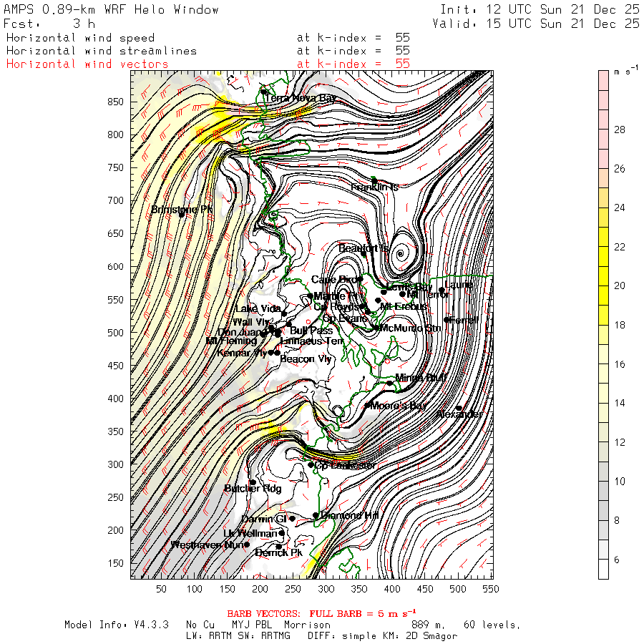Click the 300 tick label on x-axis
Screen dimensions: 644x644
(x=326, y=589)
